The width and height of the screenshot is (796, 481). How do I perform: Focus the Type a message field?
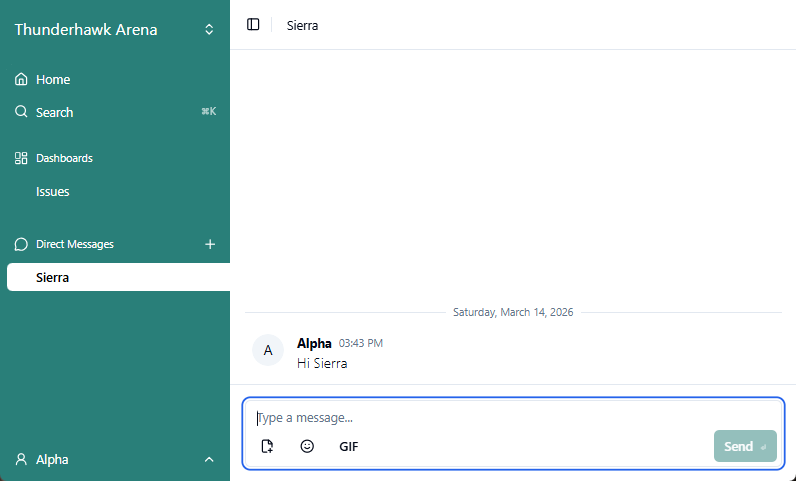(x=500, y=418)
